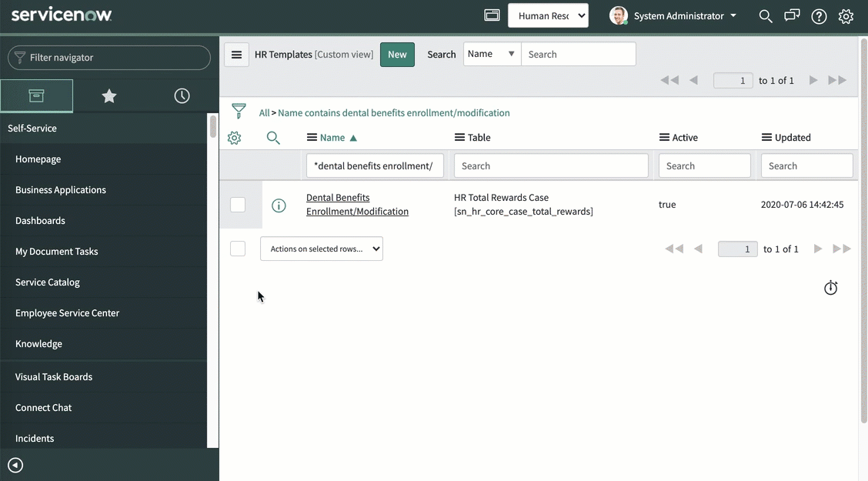Open the Name search field dropdown
Screen dimensions: 868x481
coord(492,54)
